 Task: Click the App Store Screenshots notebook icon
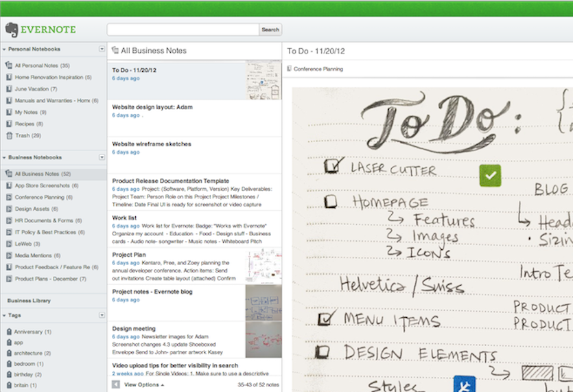tap(9, 186)
